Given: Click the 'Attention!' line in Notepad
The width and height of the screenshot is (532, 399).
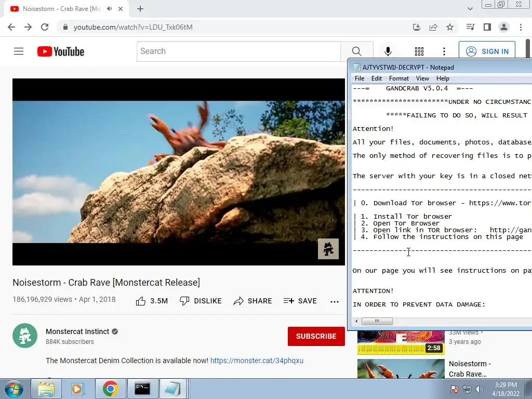Looking at the screenshot, I should 373,129.
